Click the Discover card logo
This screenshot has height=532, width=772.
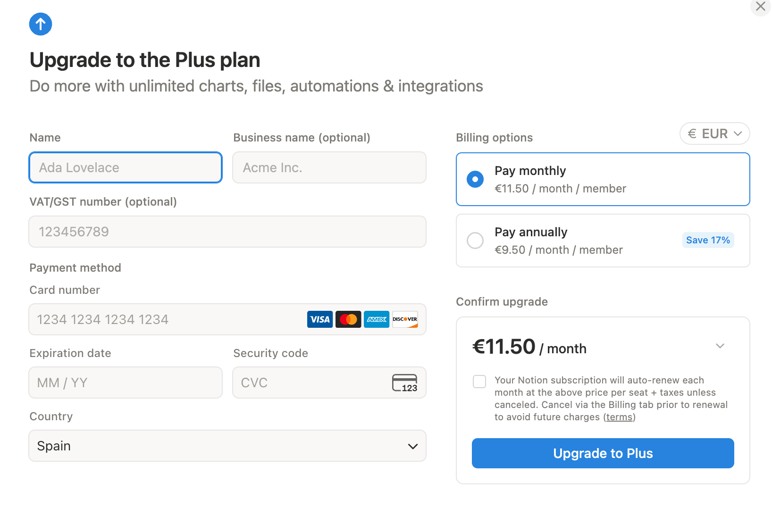[x=405, y=319]
